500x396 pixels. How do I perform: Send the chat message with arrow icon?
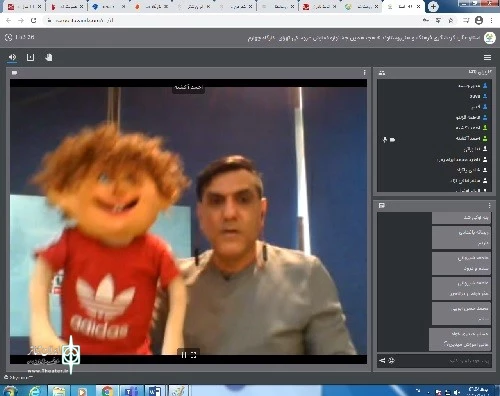(382, 361)
